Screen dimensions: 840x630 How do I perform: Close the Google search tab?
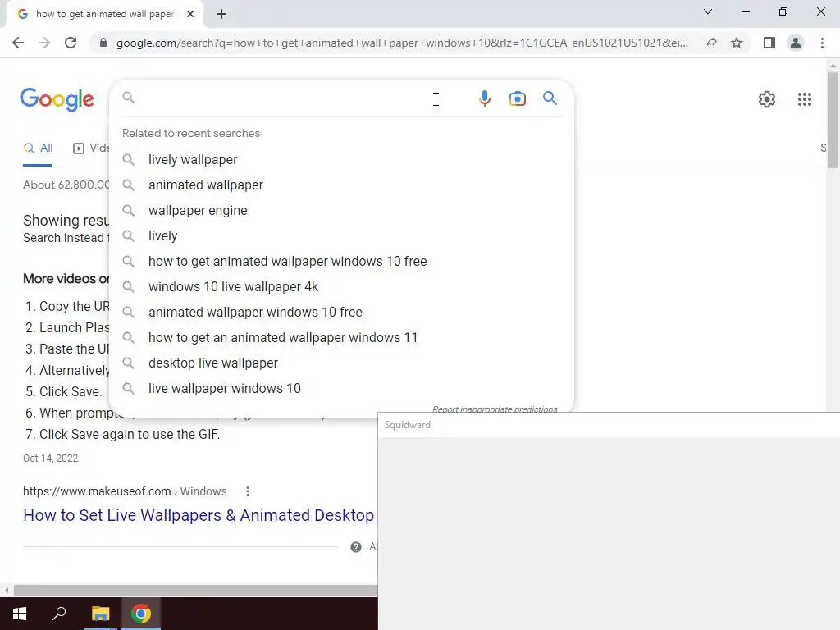pos(190,14)
